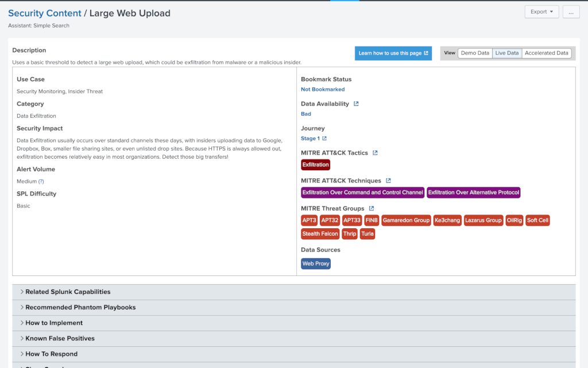Expand the Known False Positives section
588x368 pixels.
click(293, 338)
